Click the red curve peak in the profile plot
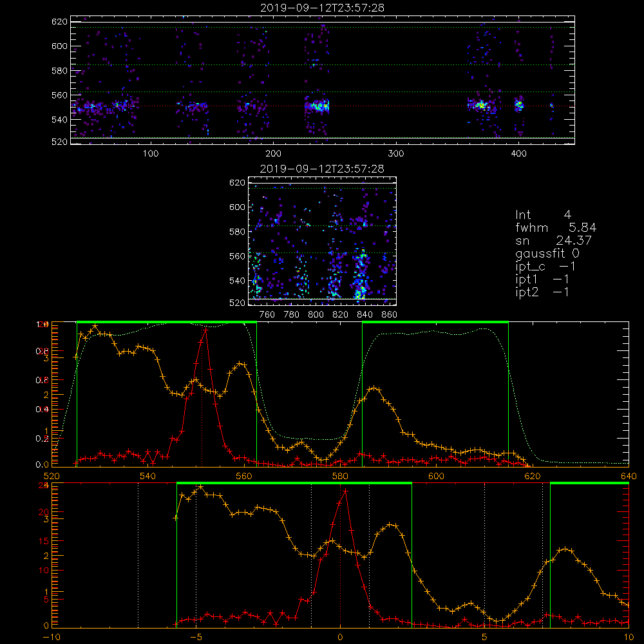The height and width of the screenshot is (644, 644). point(205,329)
